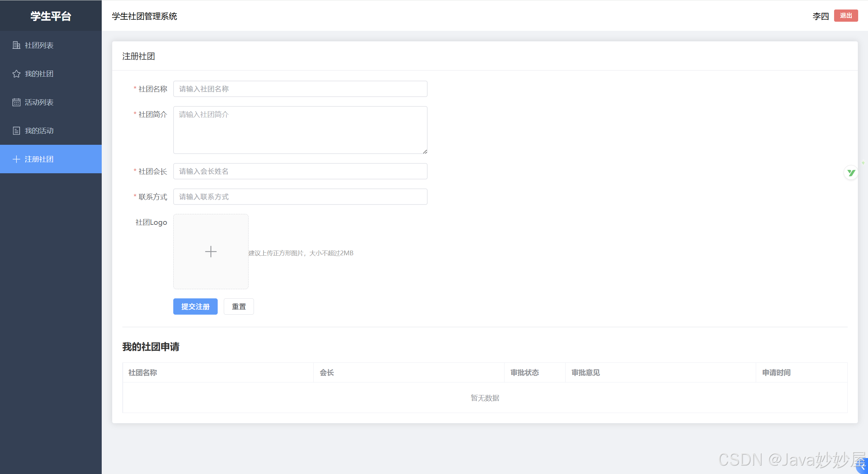The height and width of the screenshot is (474, 868).
Task: Click the 社团列表 building icon in sidebar
Action: 16,45
